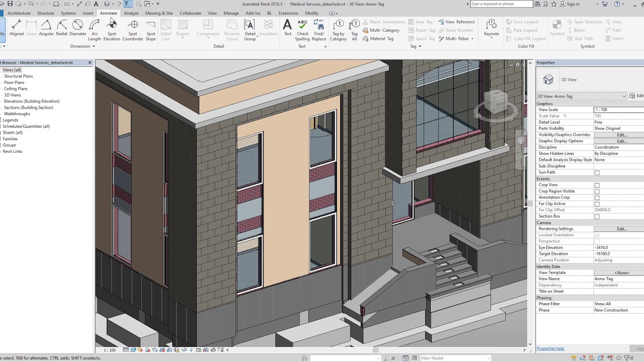The height and width of the screenshot is (362, 644).
Task: Select the Spot Elevation tool
Action: 112,30
